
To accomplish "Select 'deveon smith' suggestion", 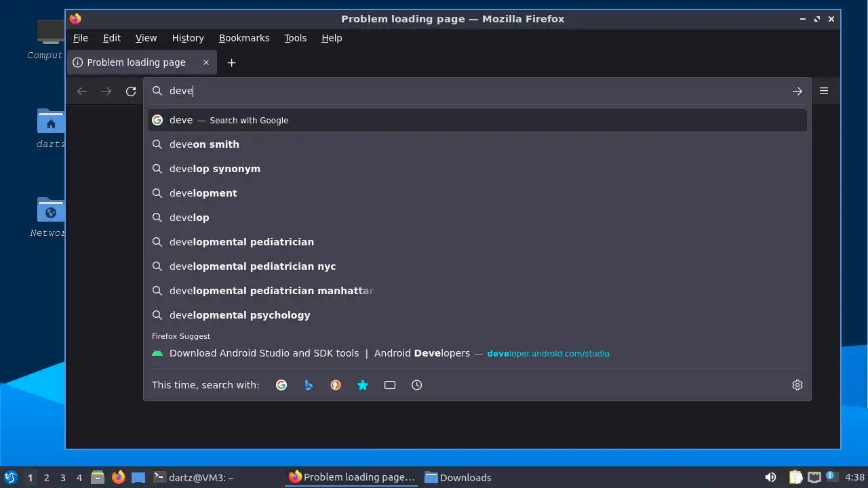I will 477,144.
